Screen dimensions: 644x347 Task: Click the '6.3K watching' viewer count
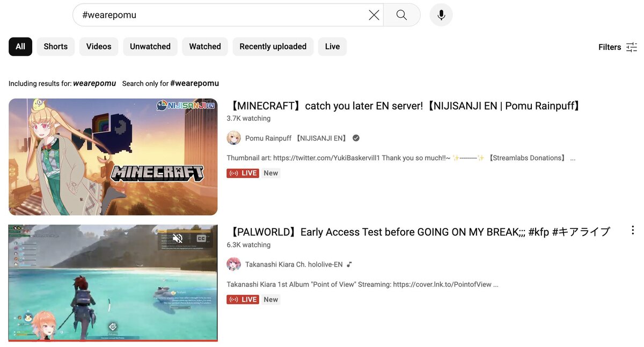[x=248, y=245]
